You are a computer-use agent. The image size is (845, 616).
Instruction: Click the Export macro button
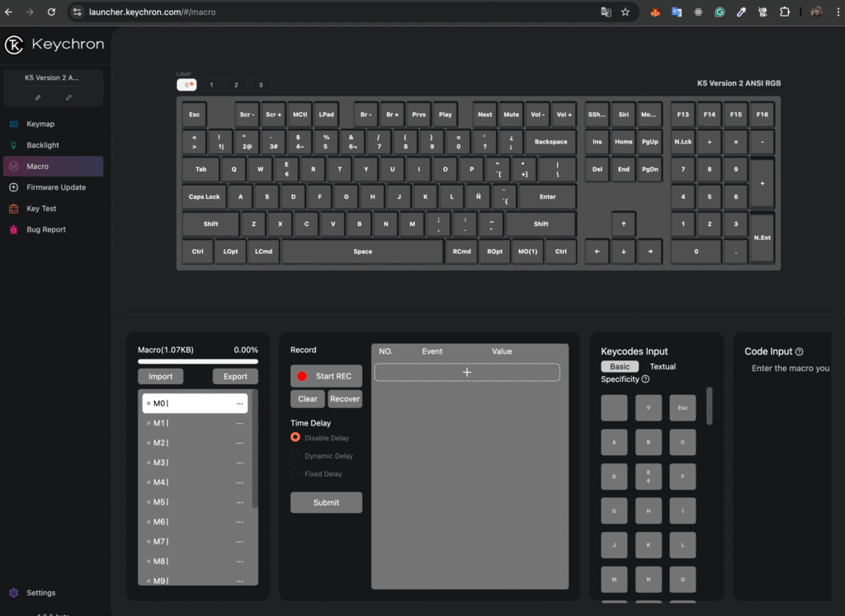click(x=235, y=376)
